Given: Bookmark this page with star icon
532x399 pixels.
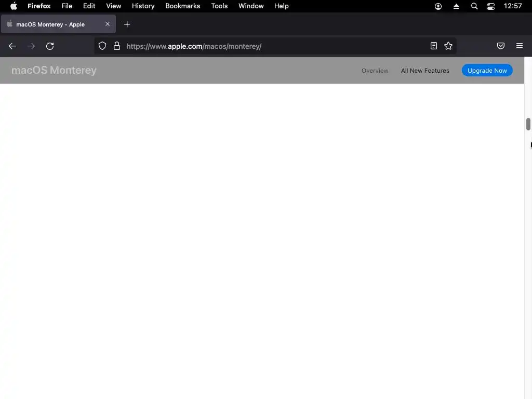Looking at the screenshot, I should [448, 46].
